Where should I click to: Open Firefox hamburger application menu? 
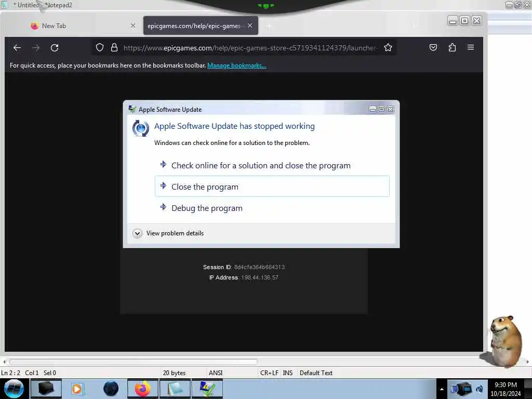[x=471, y=47]
